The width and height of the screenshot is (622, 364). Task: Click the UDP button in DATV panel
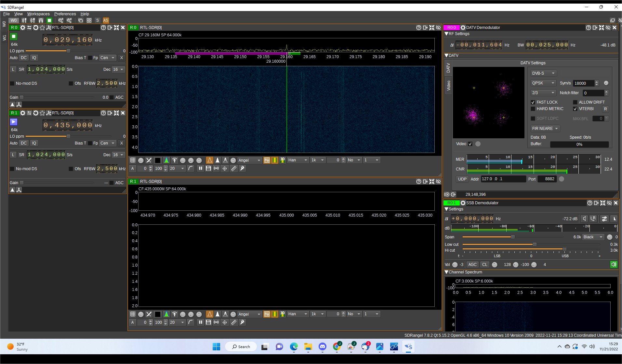(462, 179)
